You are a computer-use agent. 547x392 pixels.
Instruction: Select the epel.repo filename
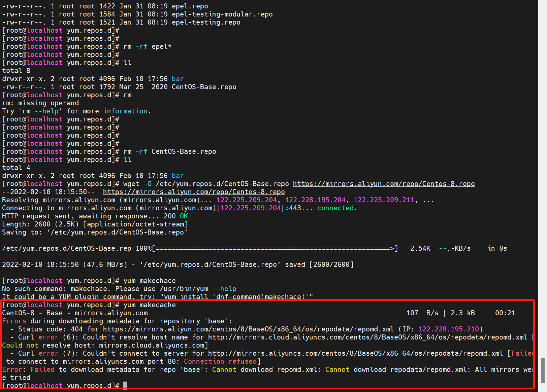[190, 6]
